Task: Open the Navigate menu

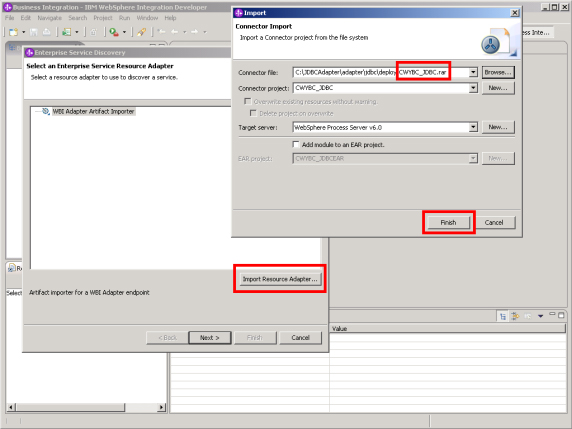Action: click(50, 18)
